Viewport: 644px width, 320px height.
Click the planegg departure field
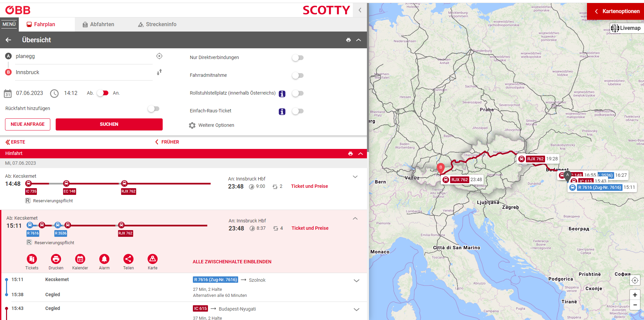[x=84, y=56]
